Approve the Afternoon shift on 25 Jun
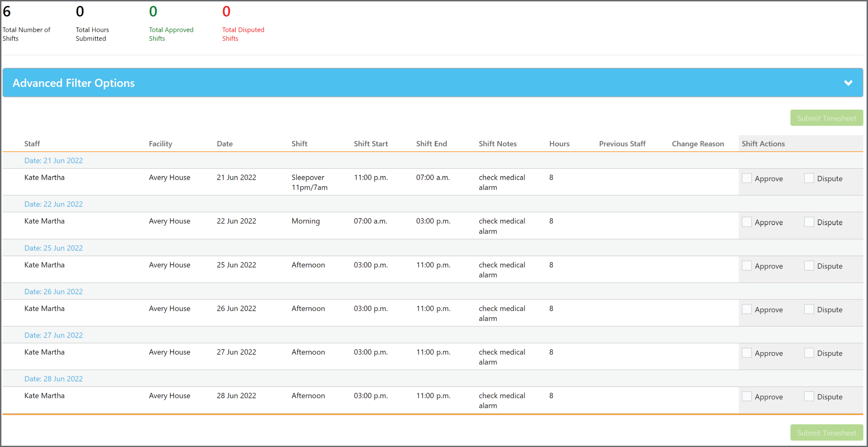Image resolution: width=868 pixels, height=447 pixels. [747, 265]
